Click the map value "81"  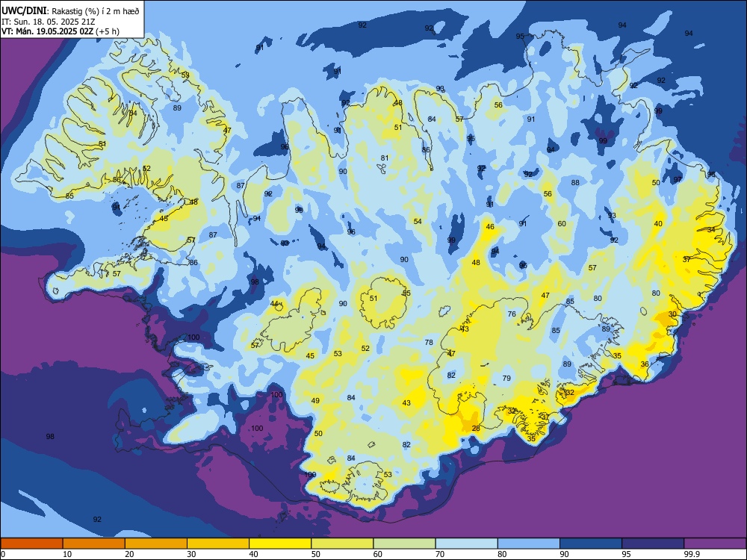click(x=385, y=158)
